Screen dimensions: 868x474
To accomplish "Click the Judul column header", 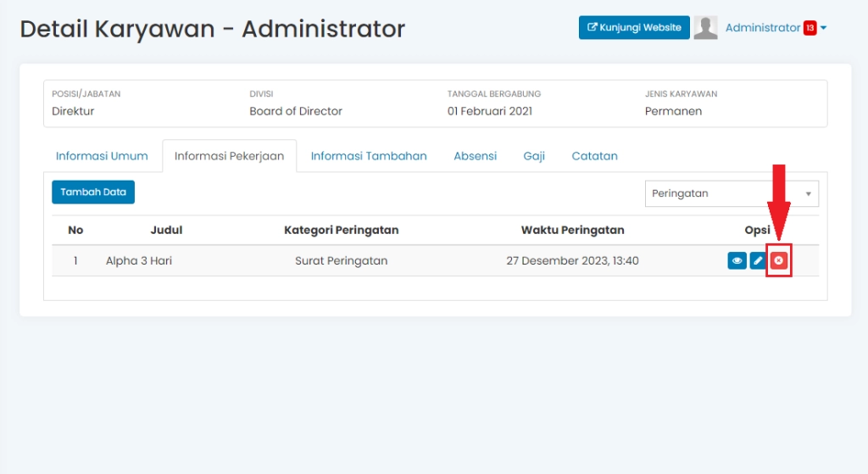I will [x=166, y=230].
